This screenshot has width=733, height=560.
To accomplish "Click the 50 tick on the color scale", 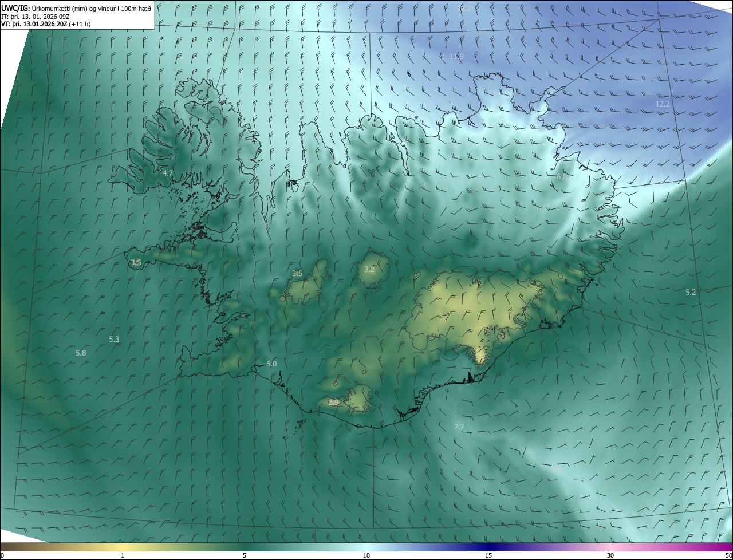I will 728,555.
